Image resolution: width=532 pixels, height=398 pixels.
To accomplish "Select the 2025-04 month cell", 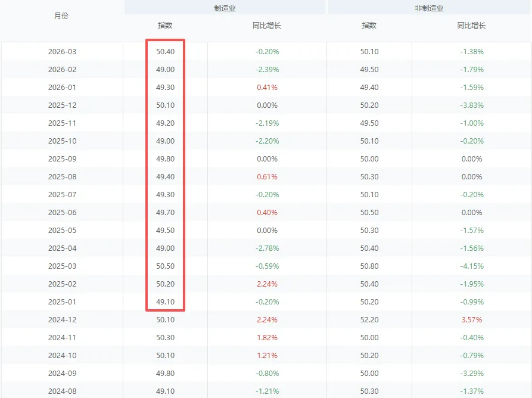I will click(62, 248).
